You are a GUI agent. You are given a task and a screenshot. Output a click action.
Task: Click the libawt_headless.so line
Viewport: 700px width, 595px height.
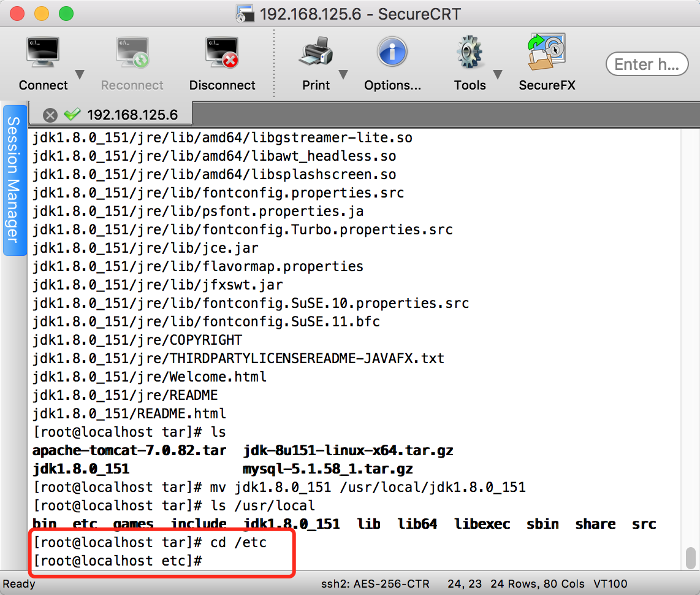(215, 156)
